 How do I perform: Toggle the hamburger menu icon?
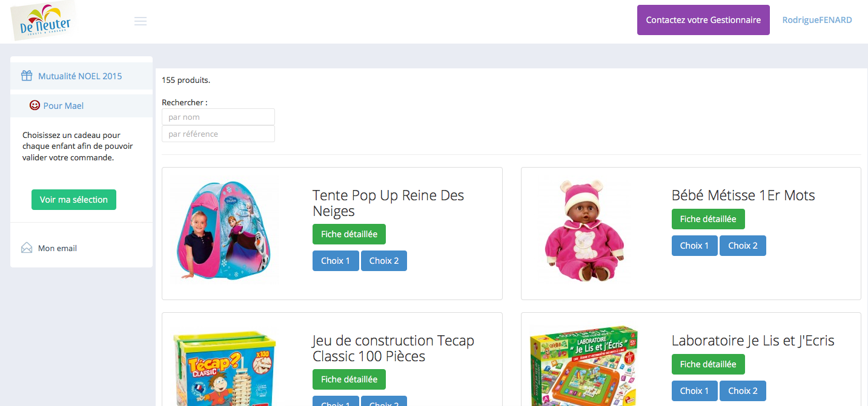point(141,21)
